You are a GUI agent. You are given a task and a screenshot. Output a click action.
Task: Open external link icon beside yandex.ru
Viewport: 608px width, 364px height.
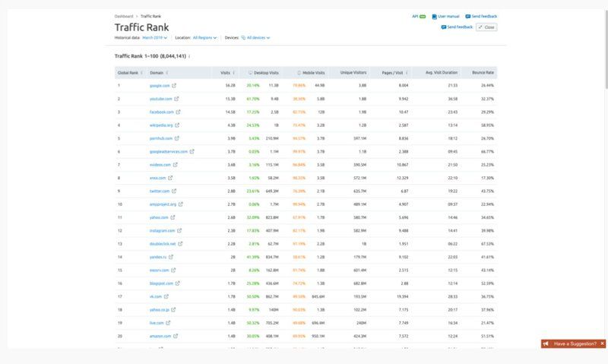pyautogui.click(x=171, y=257)
